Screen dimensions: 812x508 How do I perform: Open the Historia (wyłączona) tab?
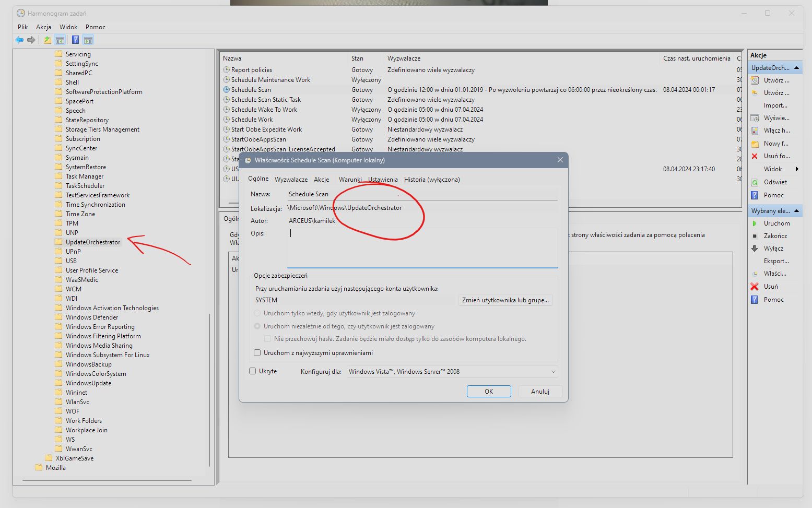432,180
